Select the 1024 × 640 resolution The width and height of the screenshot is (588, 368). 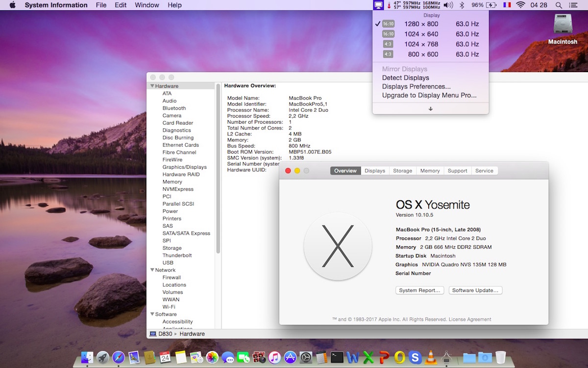click(431, 34)
